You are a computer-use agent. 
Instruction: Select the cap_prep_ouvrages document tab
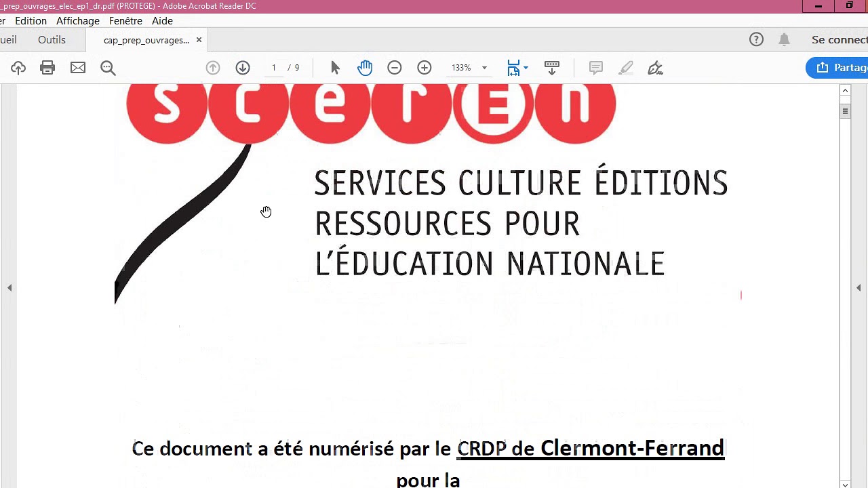(x=146, y=40)
